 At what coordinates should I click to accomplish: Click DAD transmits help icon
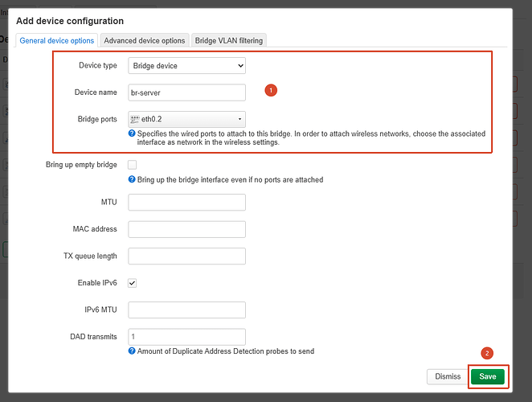click(x=132, y=351)
